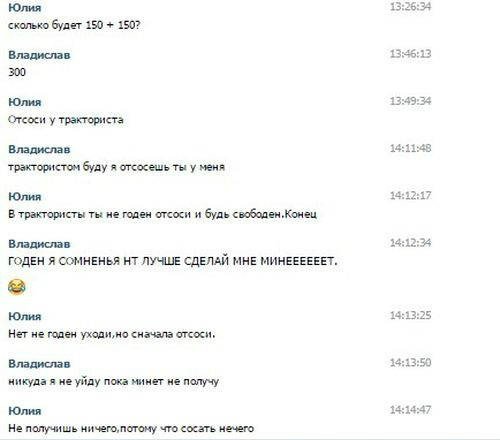Click Владислав's name on the 14:13:50 message

pos(39,363)
